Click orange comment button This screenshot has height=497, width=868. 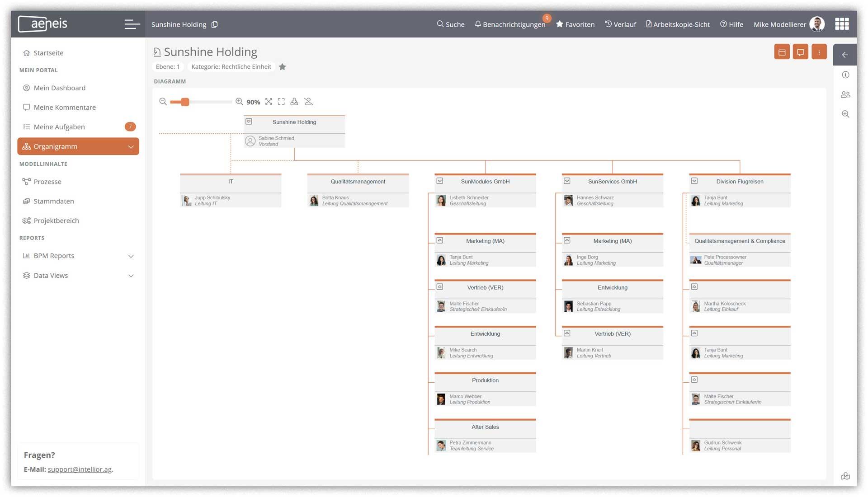[x=800, y=52]
